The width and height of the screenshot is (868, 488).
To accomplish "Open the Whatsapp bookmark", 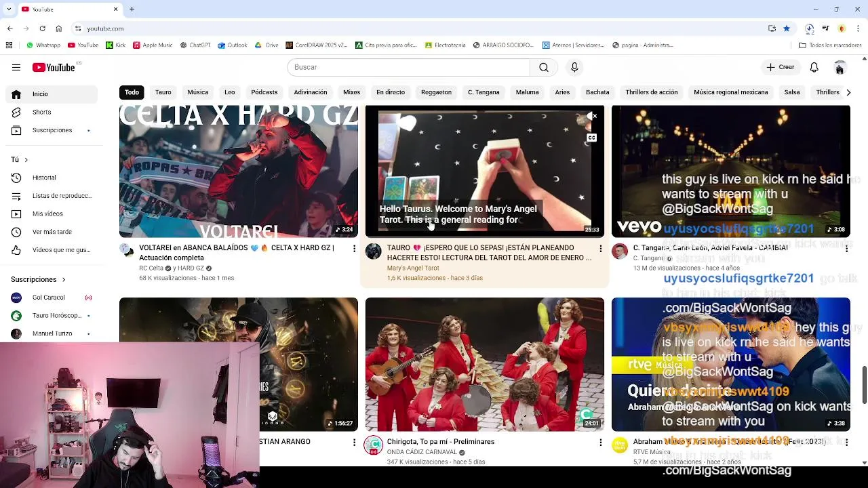I will tap(43, 45).
